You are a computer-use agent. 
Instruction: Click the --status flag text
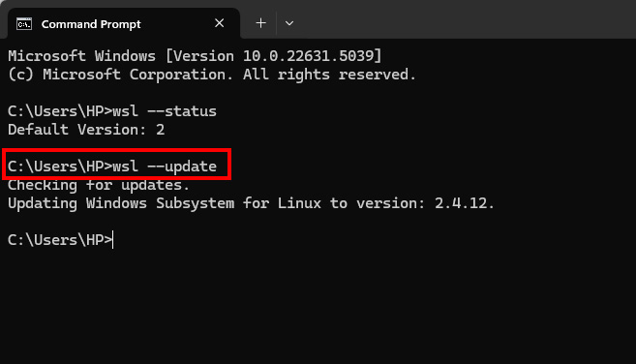182,111
